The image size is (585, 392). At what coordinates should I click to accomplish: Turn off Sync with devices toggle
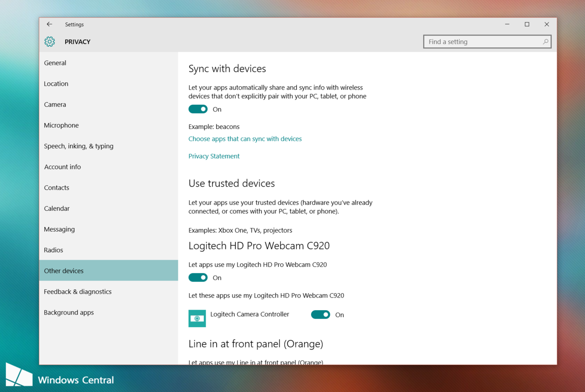click(x=198, y=109)
